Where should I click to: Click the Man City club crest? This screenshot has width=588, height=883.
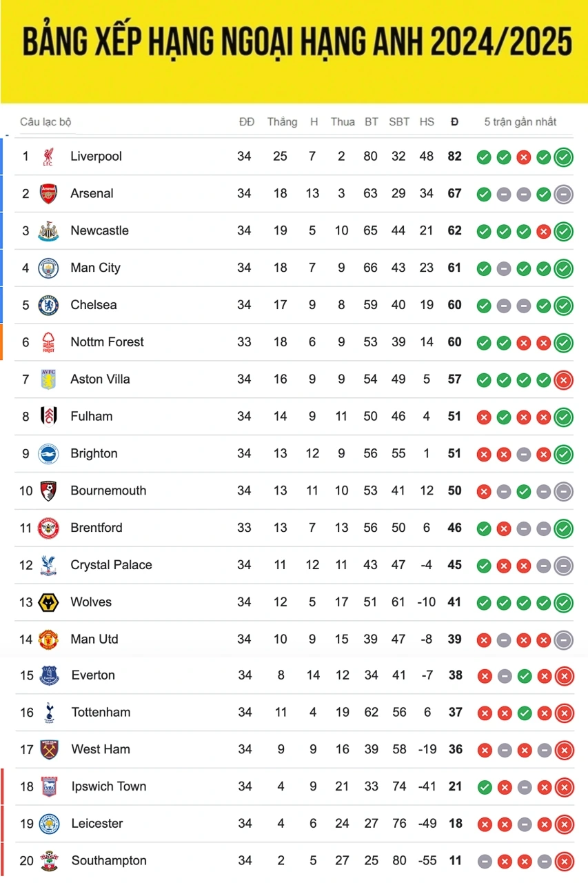tap(48, 268)
